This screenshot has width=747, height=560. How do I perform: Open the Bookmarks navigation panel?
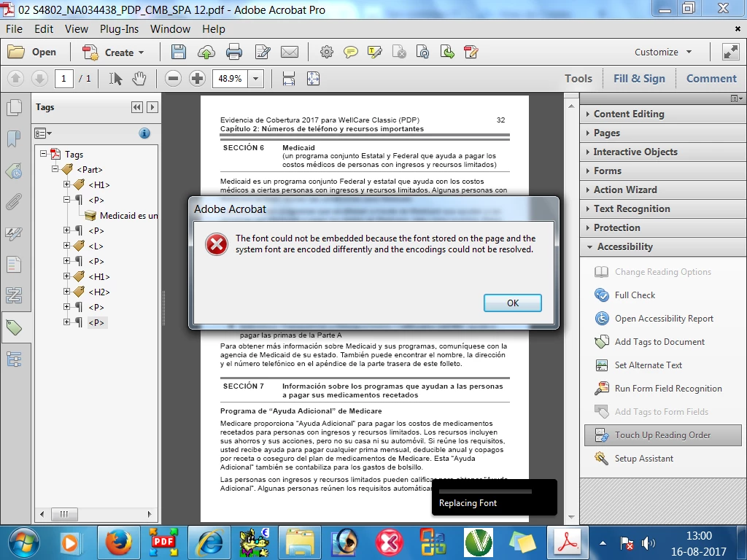(x=15, y=139)
